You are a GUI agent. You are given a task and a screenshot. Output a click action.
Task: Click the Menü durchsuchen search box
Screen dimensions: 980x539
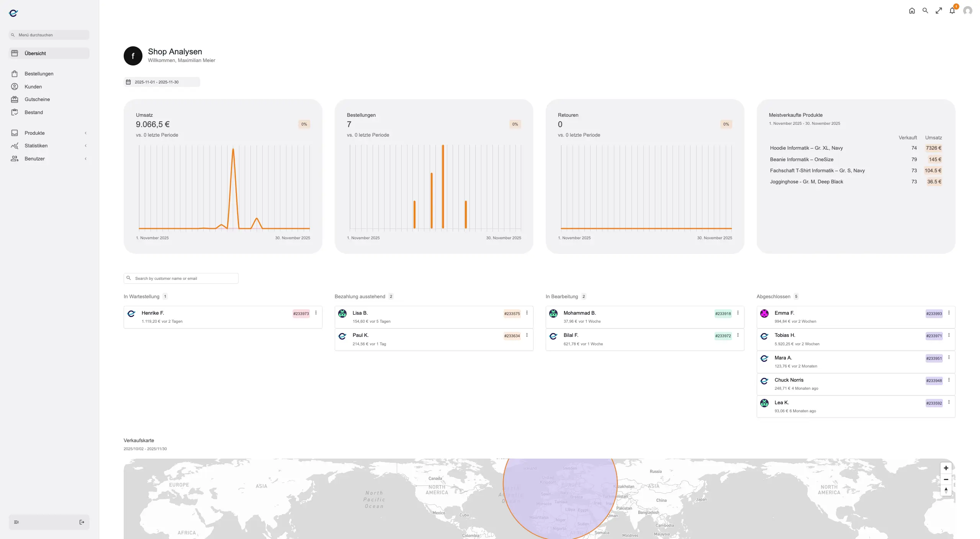click(x=50, y=35)
